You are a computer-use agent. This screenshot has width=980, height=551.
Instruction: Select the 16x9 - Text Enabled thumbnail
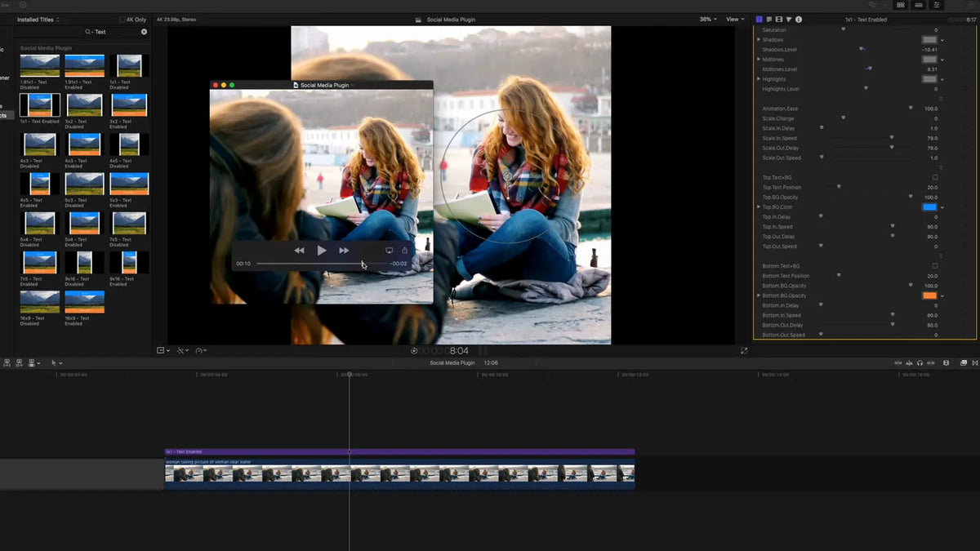point(84,302)
